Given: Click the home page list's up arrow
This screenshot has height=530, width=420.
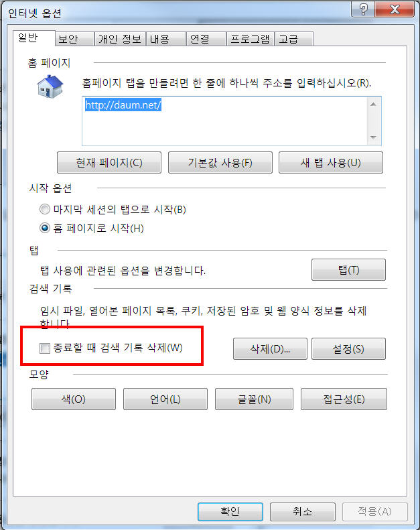Looking at the screenshot, I should tap(373, 105).
